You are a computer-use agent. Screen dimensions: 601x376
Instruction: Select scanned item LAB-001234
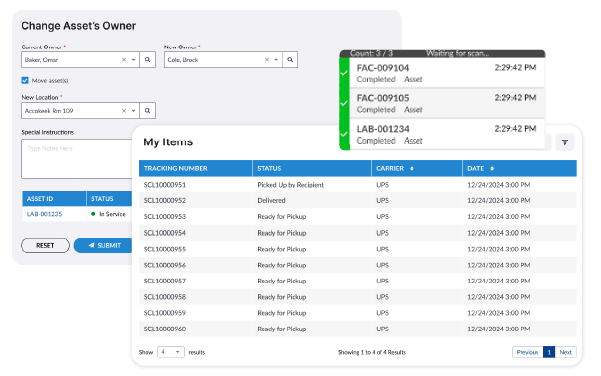447,135
